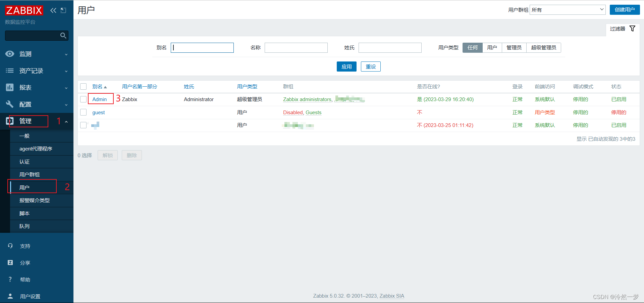Select 用户 user type filter
This screenshot has height=303, width=644.
point(492,48)
